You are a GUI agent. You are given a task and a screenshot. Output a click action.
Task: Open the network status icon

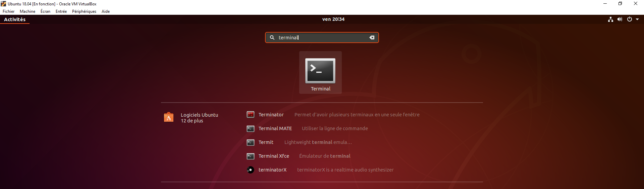[x=610, y=20]
